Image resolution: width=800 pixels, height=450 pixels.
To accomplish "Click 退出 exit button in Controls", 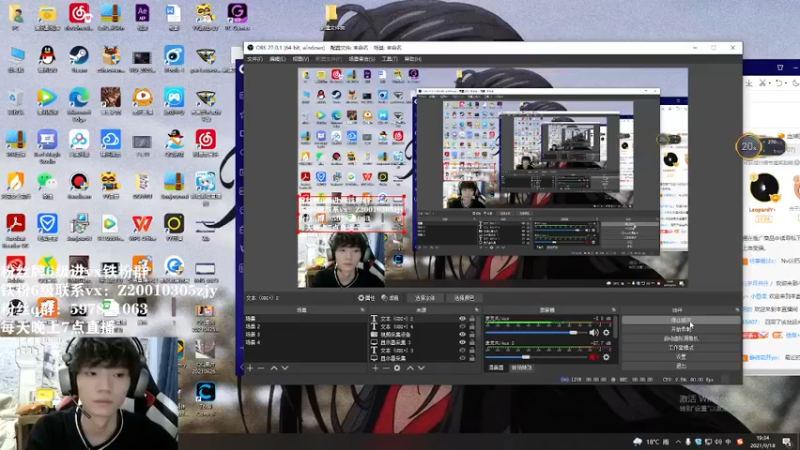I will [681, 366].
